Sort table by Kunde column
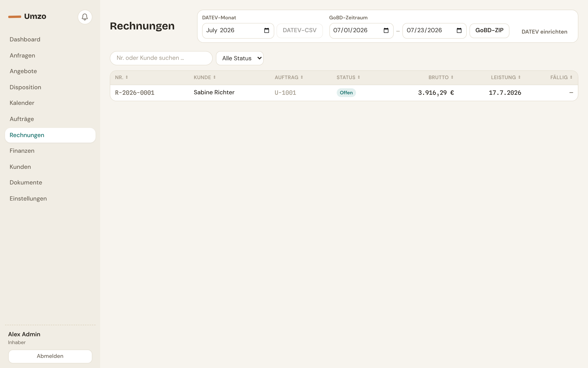Image resolution: width=588 pixels, height=368 pixels. click(x=205, y=78)
